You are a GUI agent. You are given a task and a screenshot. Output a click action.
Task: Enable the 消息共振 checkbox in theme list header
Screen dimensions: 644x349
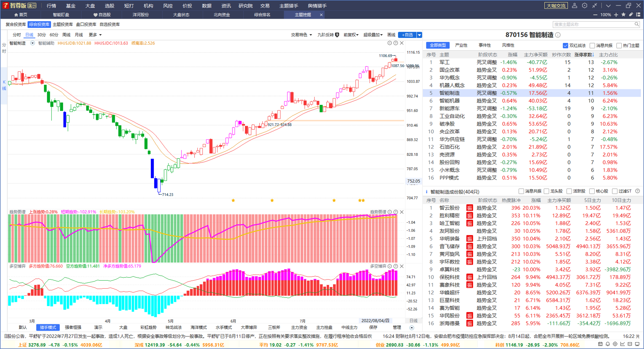592,45
